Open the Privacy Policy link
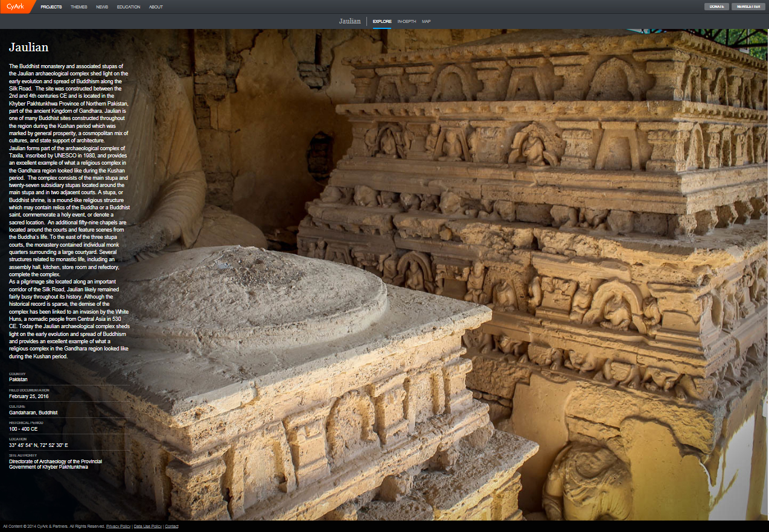This screenshot has height=532, width=769. 118,527
